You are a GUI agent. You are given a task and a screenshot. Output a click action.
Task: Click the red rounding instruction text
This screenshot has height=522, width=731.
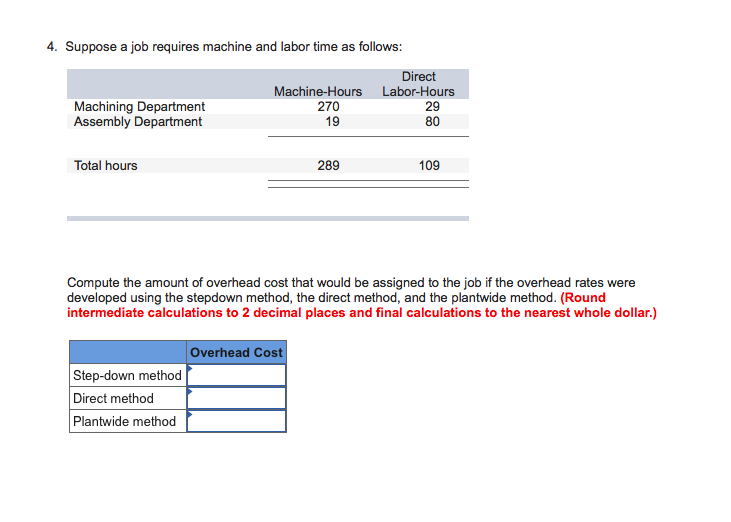(362, 305)
